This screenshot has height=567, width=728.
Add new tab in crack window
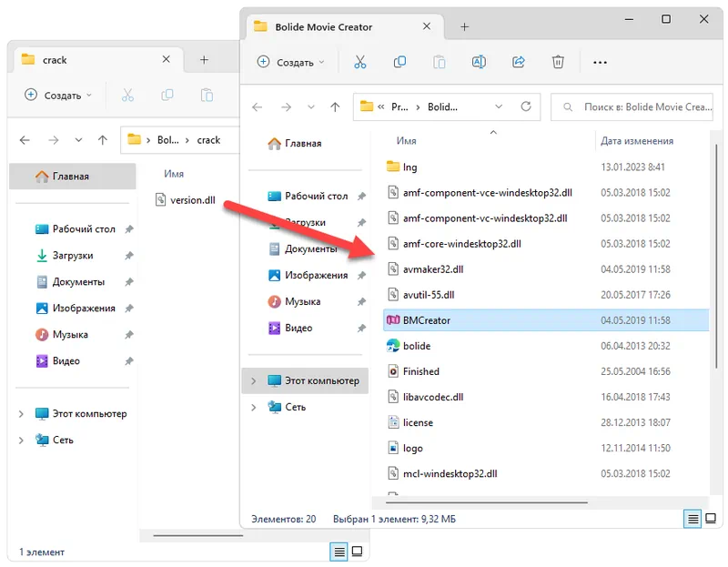[204, 60]
